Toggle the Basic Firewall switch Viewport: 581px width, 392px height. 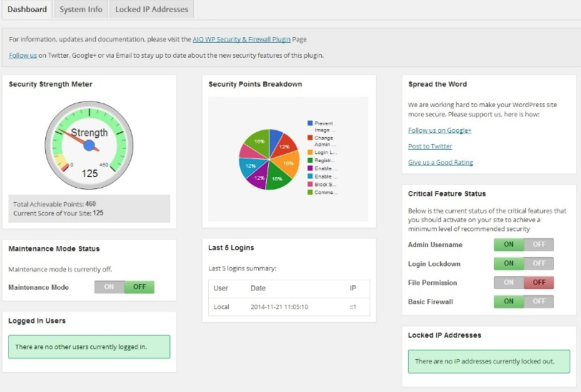[523, 301]
